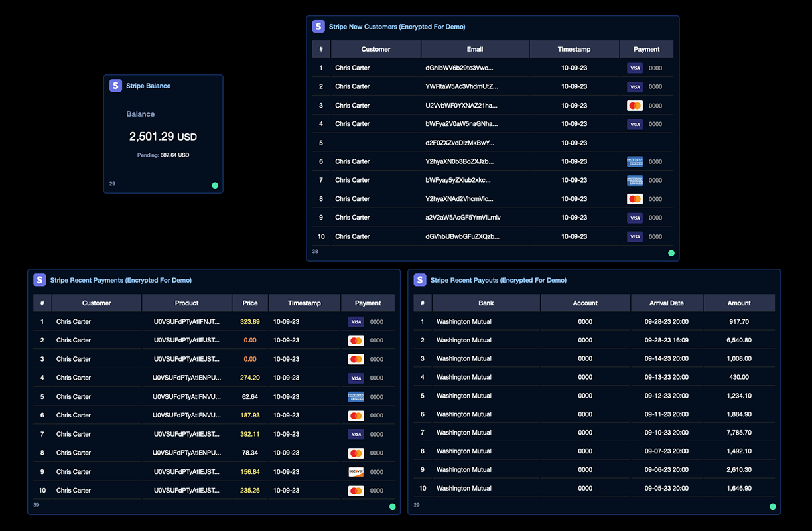The height and width of the screenshot is (531, 812).
Task: Click the Amount column header in Recent Payouts
Action: (739, 303)
